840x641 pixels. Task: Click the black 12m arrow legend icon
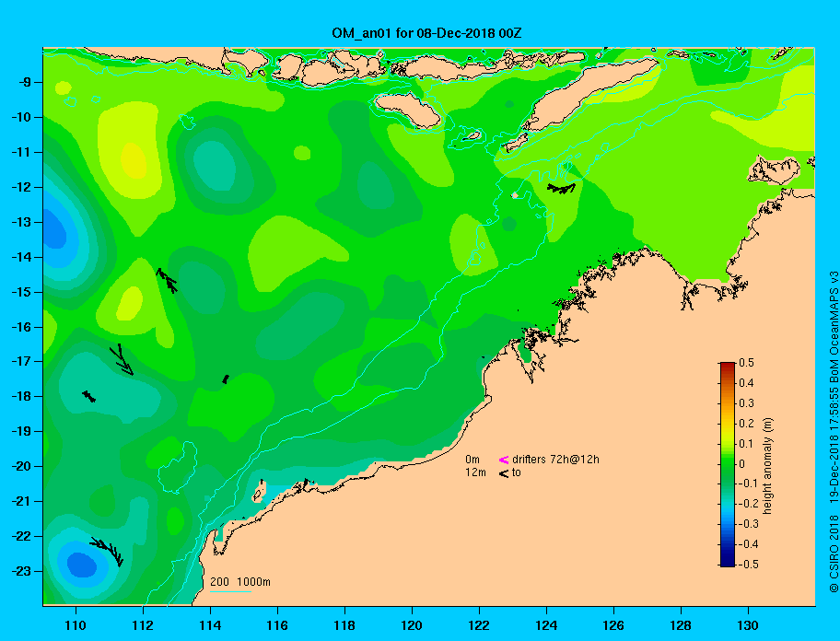click(x=504, y=472)
